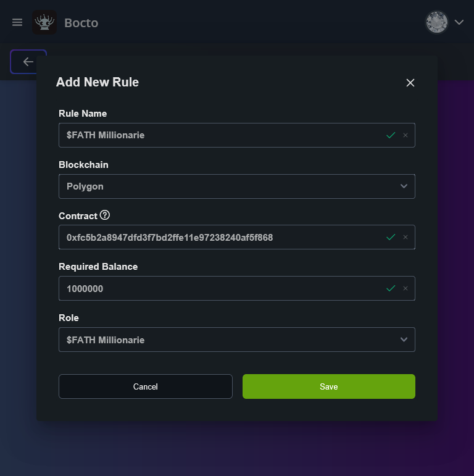The height and width of the screenshot is (476, 474).
Task: Save the new rule
Action: (x=328, y=386)
